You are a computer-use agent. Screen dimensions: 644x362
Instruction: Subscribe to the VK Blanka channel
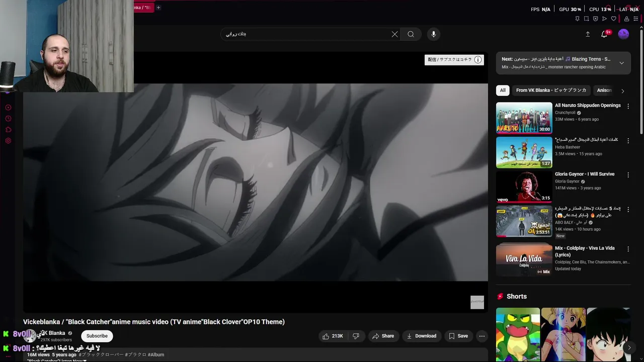point(97,336)
